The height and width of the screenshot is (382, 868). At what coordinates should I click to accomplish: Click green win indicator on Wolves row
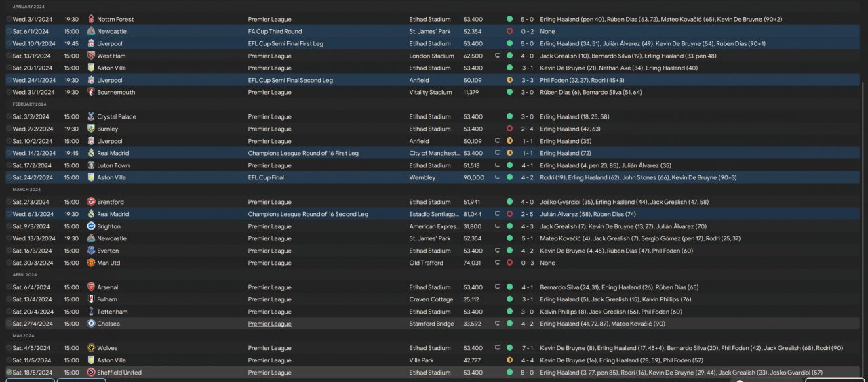click(509, 348)
